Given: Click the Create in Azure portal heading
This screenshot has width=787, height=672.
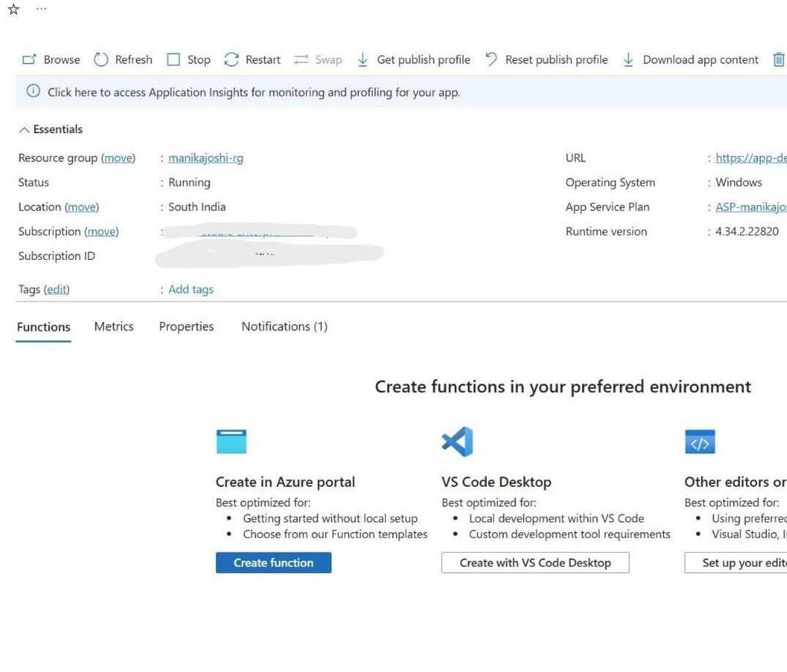Looking at the screenshot, I should click(285, 482).
